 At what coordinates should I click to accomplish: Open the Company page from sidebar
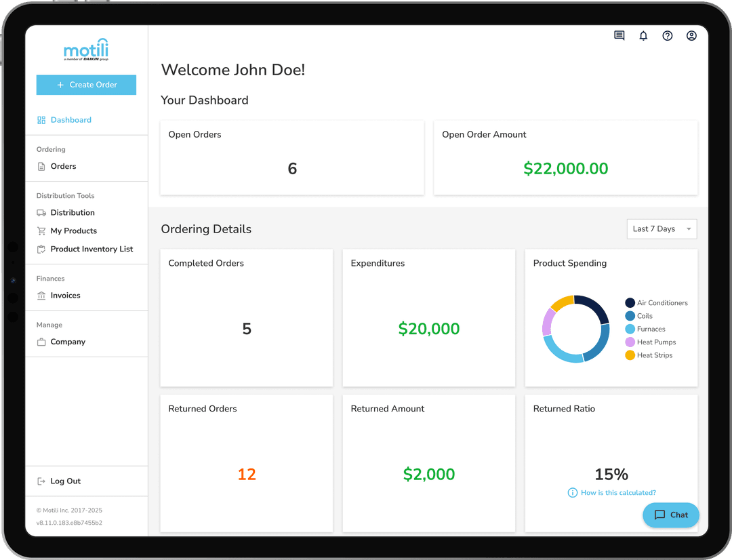pos(68,342)
